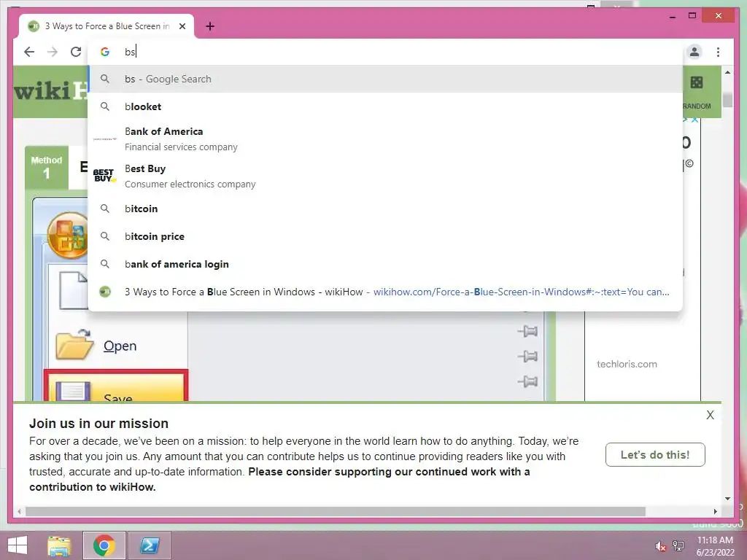Pick 'Bank of America' financial services suggestion
Viewport: 747px width, 560px height.
385,139
